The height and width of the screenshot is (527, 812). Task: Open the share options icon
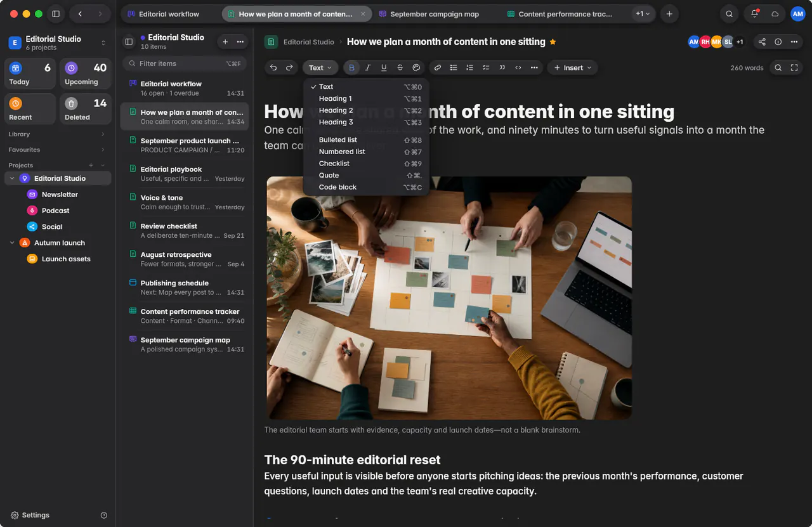click(x=762, y=42)
